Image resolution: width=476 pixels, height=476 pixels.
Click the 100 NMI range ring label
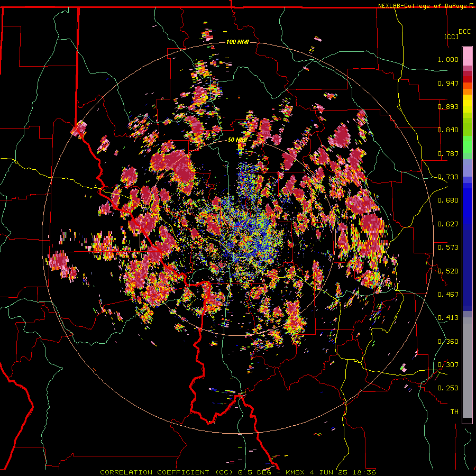pos(237,42)
